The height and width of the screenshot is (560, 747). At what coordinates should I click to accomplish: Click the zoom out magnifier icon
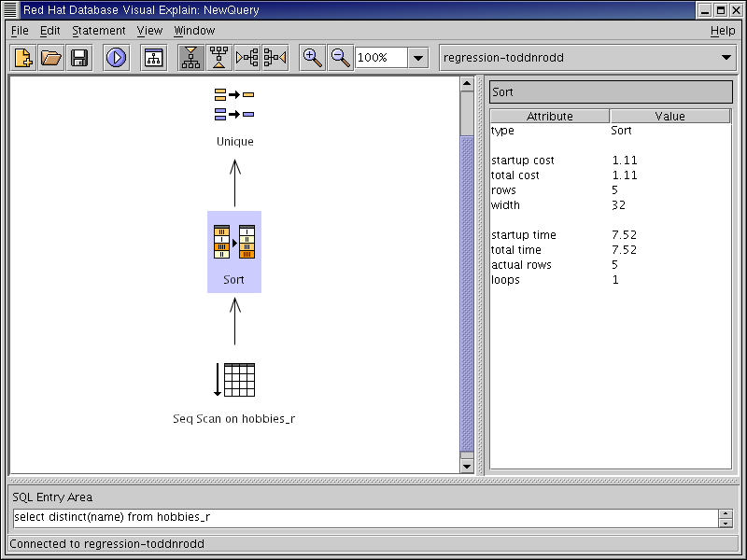tap(341, 58)
